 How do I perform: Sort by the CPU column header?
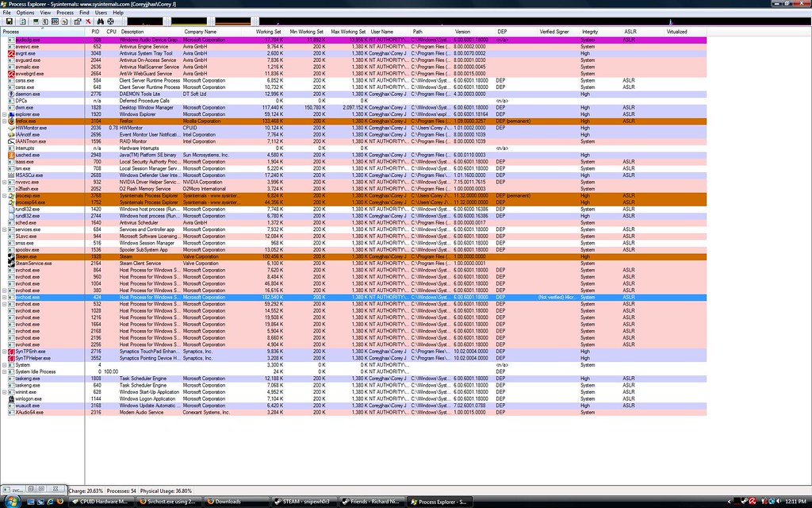111,32
